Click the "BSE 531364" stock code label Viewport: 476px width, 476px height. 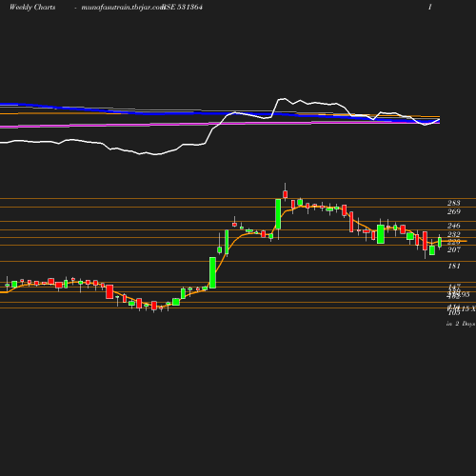click(183, 7)
